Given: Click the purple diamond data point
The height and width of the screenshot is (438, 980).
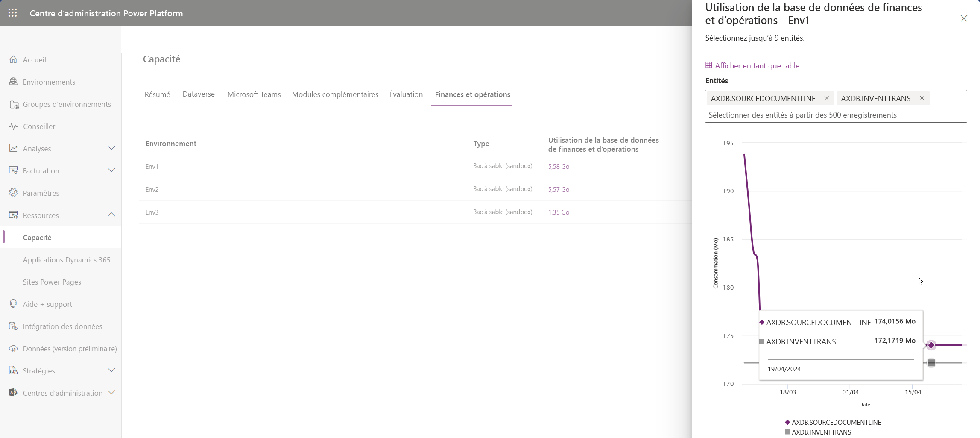Looking at the screenshot, I should (x=931, y=345).
